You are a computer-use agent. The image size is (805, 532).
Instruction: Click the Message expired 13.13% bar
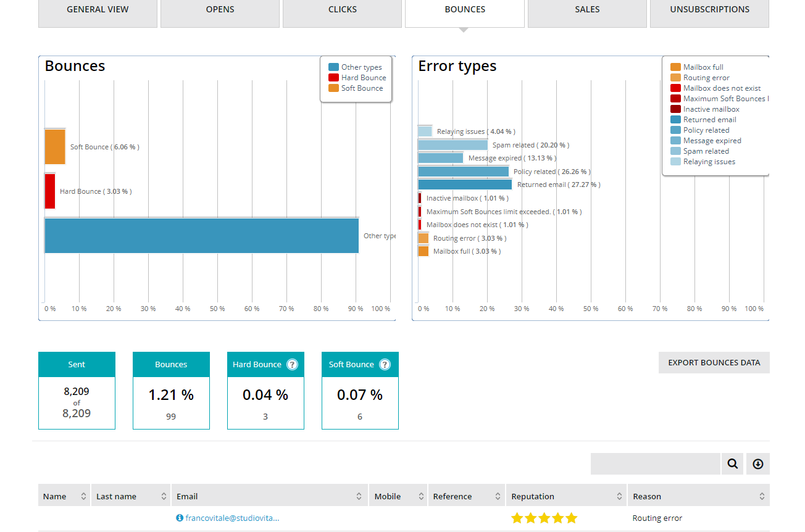[441, 158]
